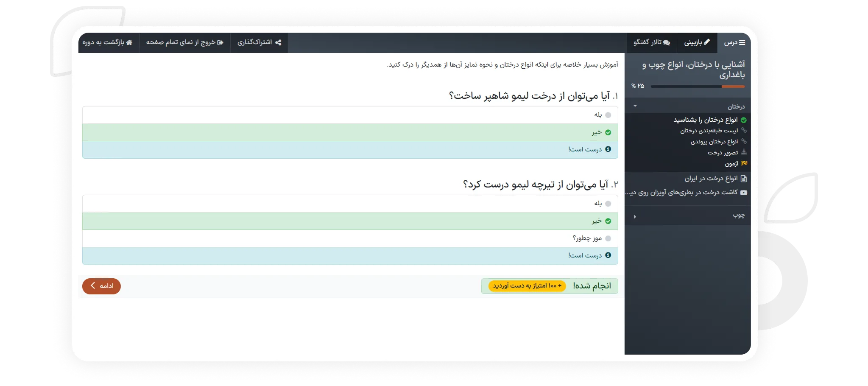Switch to the تالار گفتگو tab
This screenshot has width=868, height=386.
coord(652,42)
